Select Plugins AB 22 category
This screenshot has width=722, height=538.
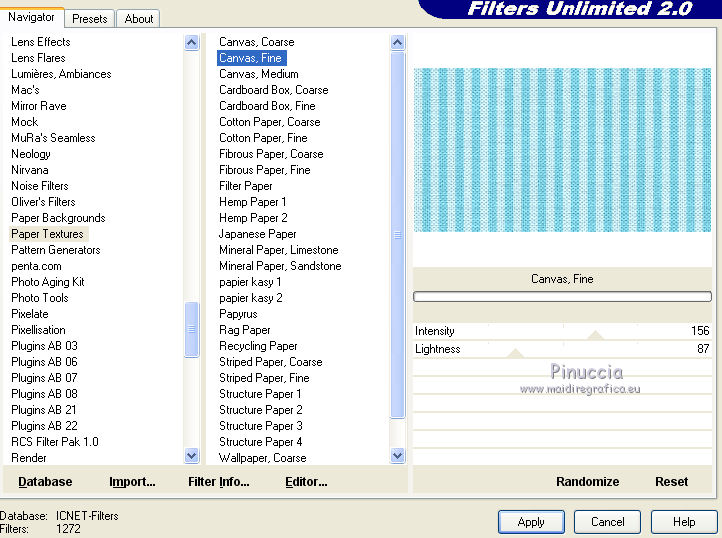coord(44,426)
